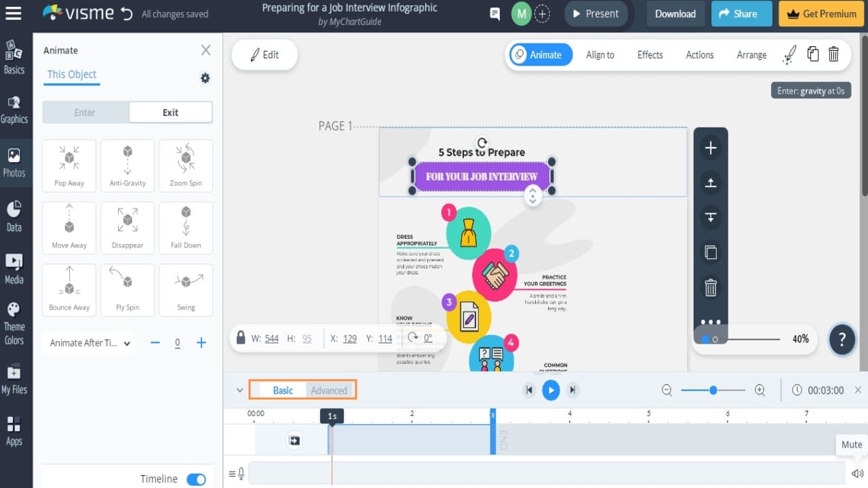The height and width of the screenshot is (488, 868).
Task: Open Animate After Time dropdown
Action: pyautogui.click(x=90, y=343)
